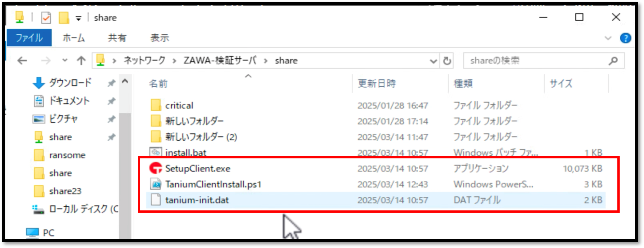This screenshot has height=248, width=644.
Task: Expand chevron after ネットワーク breadcrumb
Action: pos(174,61)
